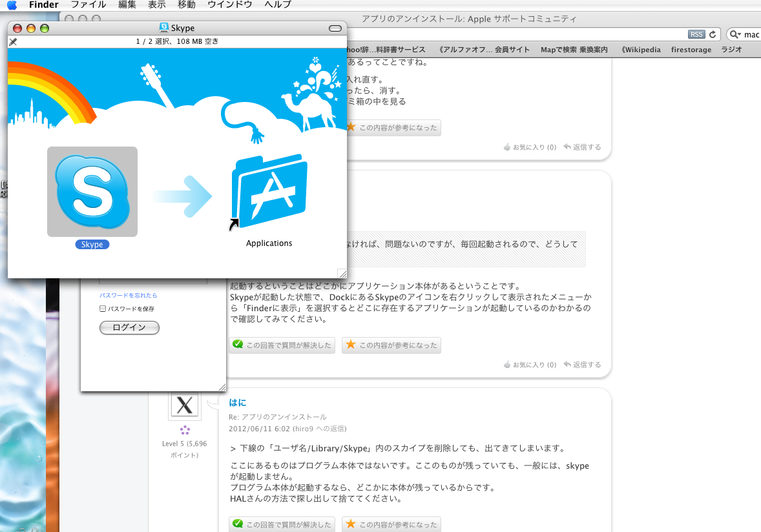This screenshot has width=761, height=532.
Task: Click the resize grip of the Skype installer window
Action: click(x=342, y=274)
